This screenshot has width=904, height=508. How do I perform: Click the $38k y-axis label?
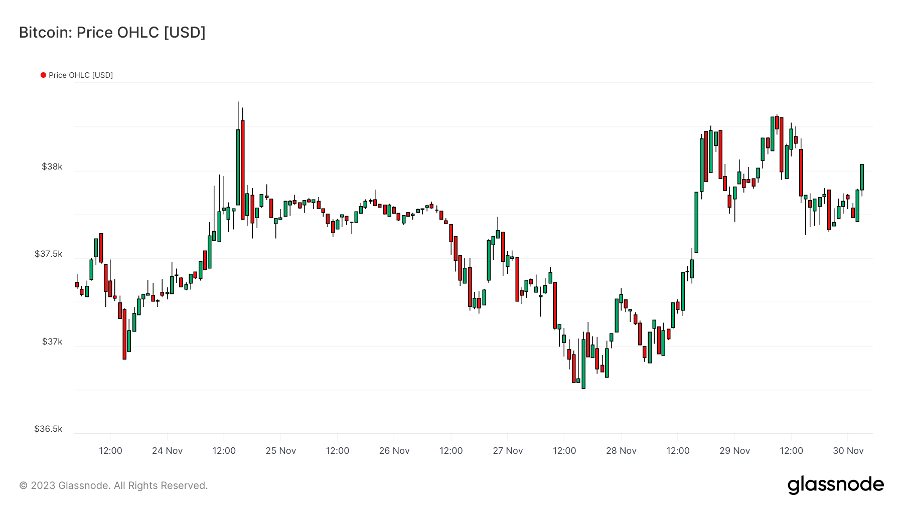50,168
